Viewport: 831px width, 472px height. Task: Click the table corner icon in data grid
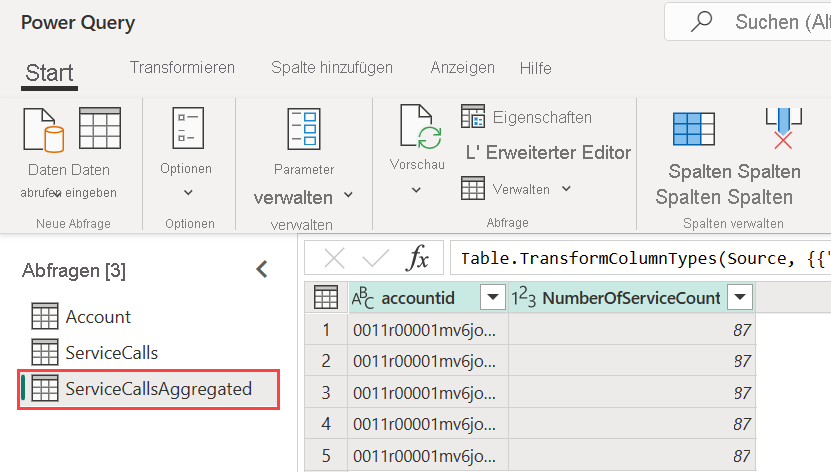point(326,297)
